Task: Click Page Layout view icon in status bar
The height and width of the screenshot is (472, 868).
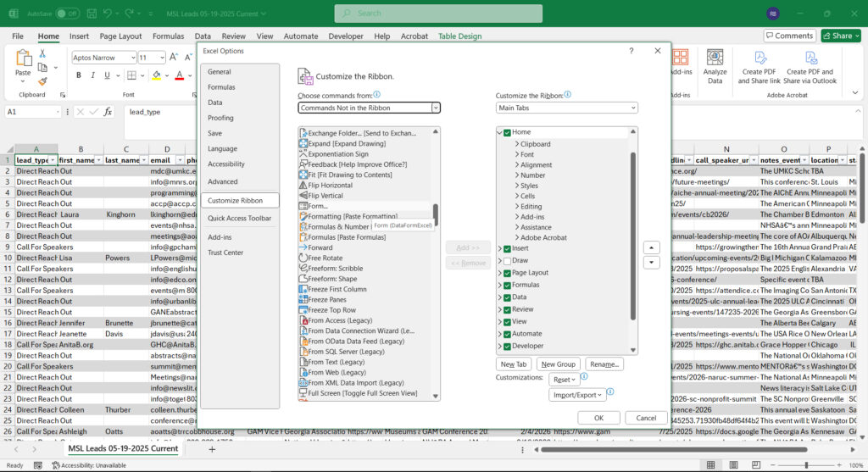Action: 733,465
